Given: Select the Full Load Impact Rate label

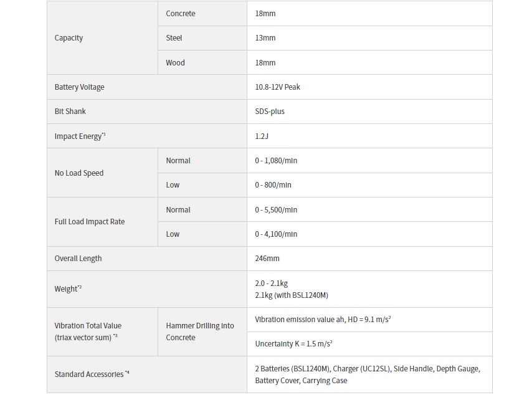Looking at the screenshot, I should point(90,222).
